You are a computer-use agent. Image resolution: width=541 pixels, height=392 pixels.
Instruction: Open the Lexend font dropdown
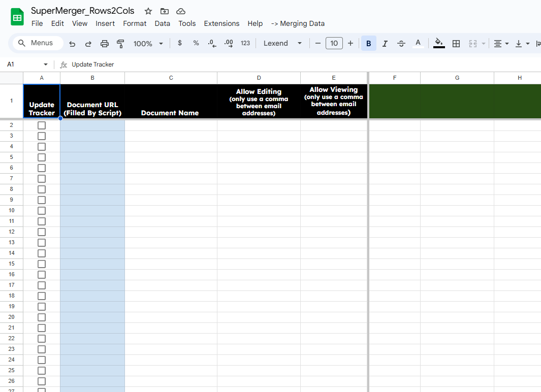pos(282,43)
